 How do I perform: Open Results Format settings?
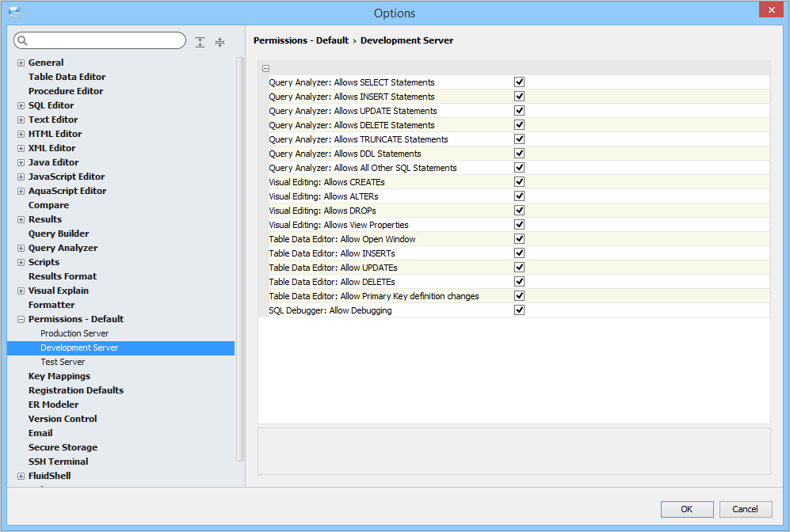pos(63,276)
